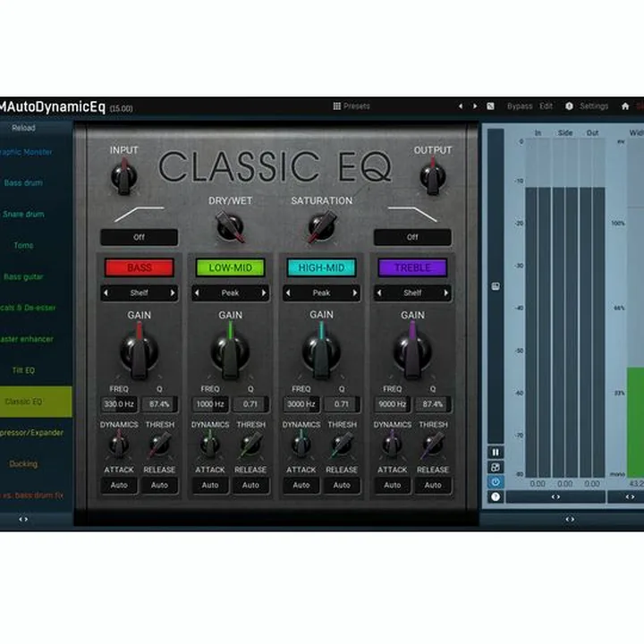Select the Snare drum preset tab
This screenshot has height=644, width=644.
tap(23, 214)
